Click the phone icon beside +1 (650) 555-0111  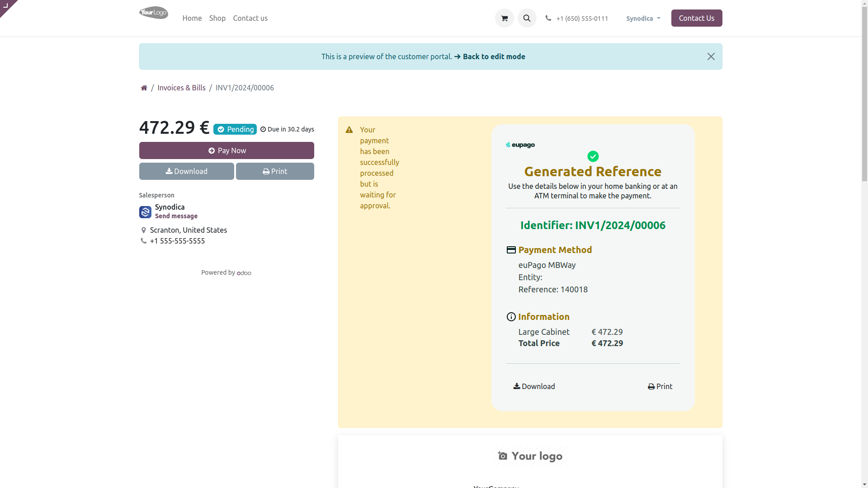[x=548, y=18]
